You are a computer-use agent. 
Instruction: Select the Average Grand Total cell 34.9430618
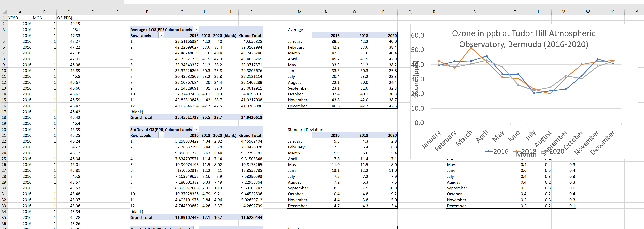click(x=251, y=117)
